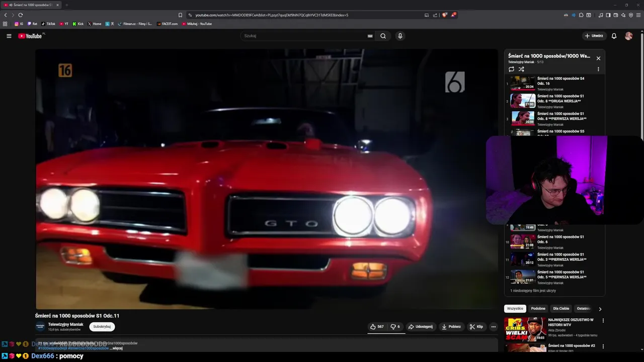Expand description with …więcej
Viewport: 644px width, 362px height.
point(117,348)
